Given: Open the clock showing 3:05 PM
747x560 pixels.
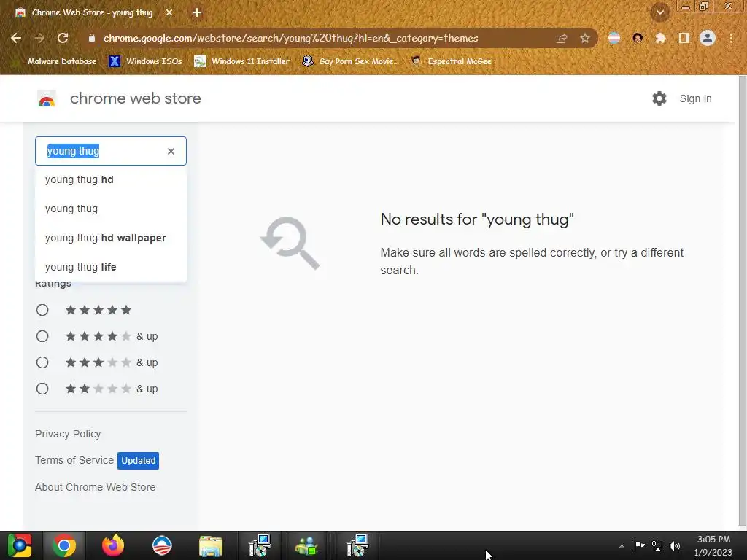Looking at the screenshot, I should (713, 545).
